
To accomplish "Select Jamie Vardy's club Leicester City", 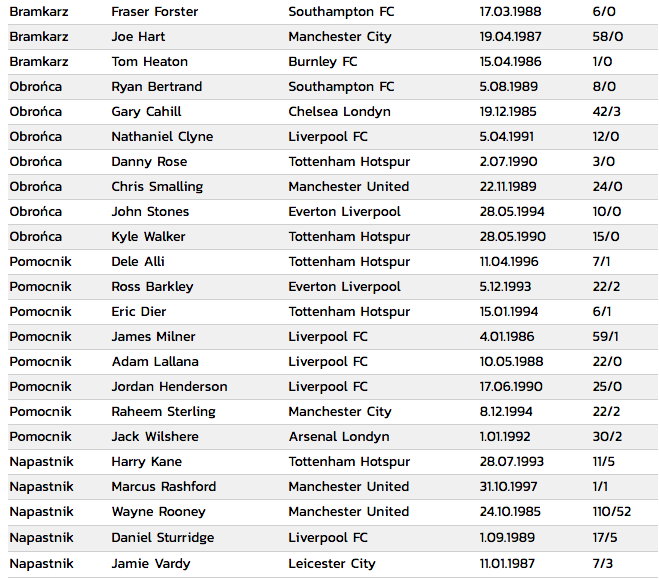I will coord(332,564).
